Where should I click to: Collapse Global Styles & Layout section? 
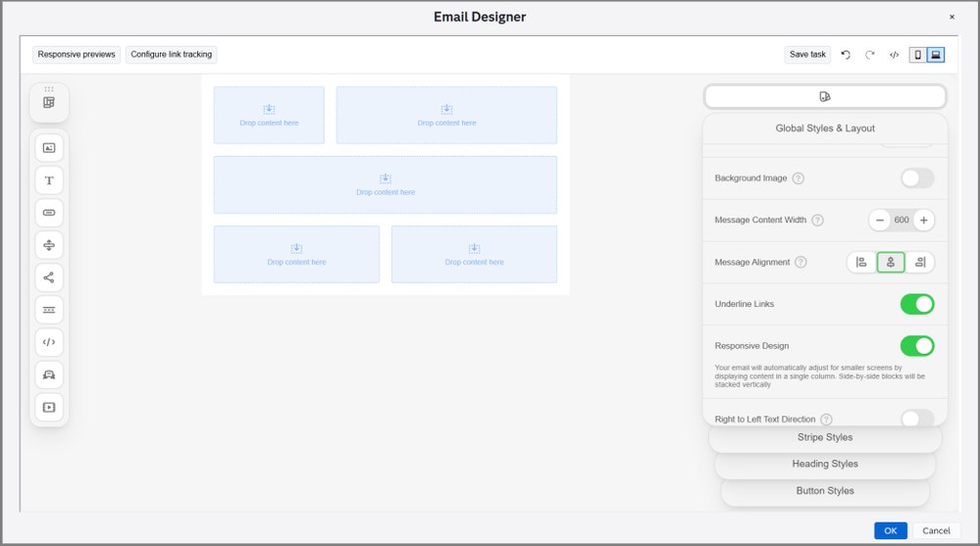click(x=825, y=128)
